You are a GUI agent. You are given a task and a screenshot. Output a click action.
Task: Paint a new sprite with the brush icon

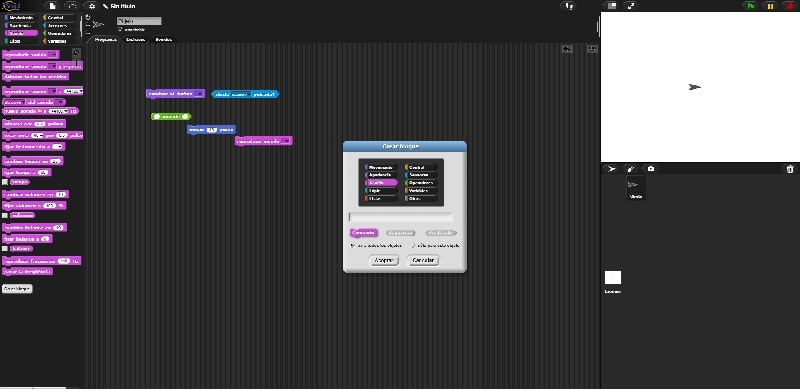pos(631,169)
